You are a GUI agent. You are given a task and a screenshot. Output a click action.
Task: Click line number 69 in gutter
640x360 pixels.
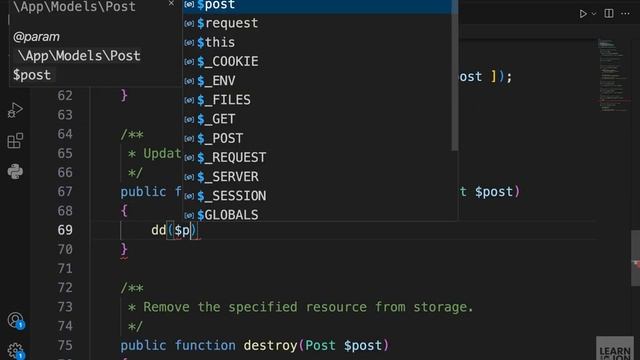(x=65, y=230)
